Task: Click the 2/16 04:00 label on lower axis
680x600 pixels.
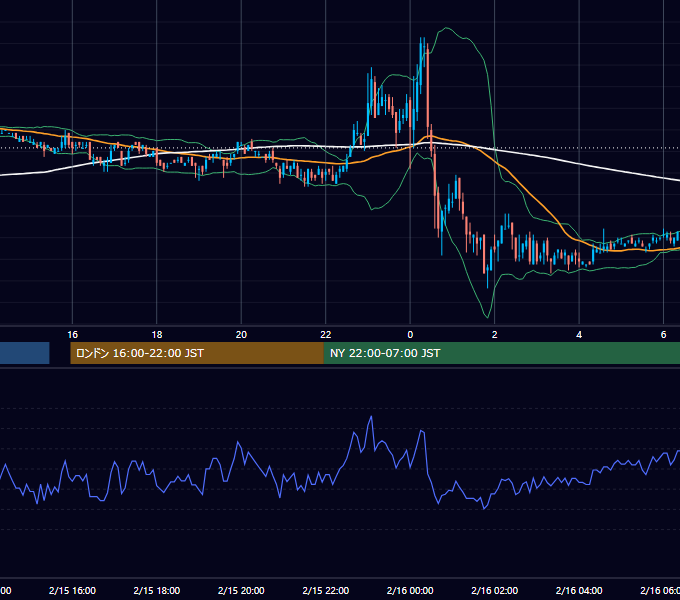Action: pos(579,590)
